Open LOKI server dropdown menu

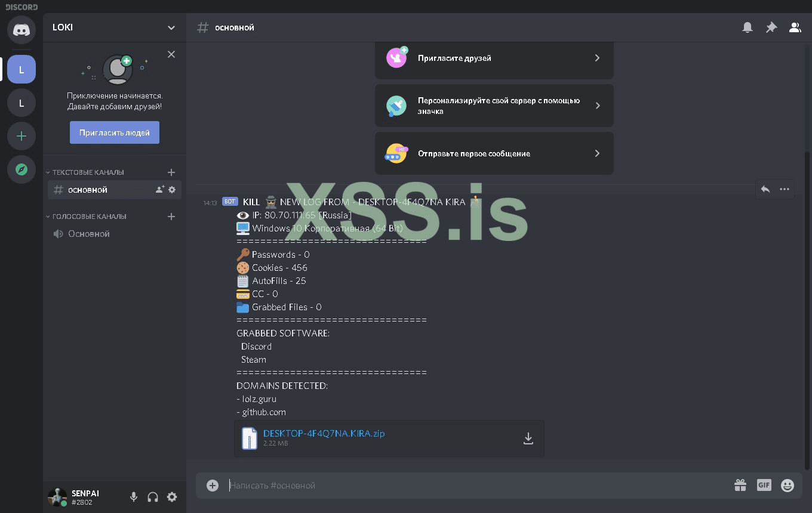click(x=171, y=27)
